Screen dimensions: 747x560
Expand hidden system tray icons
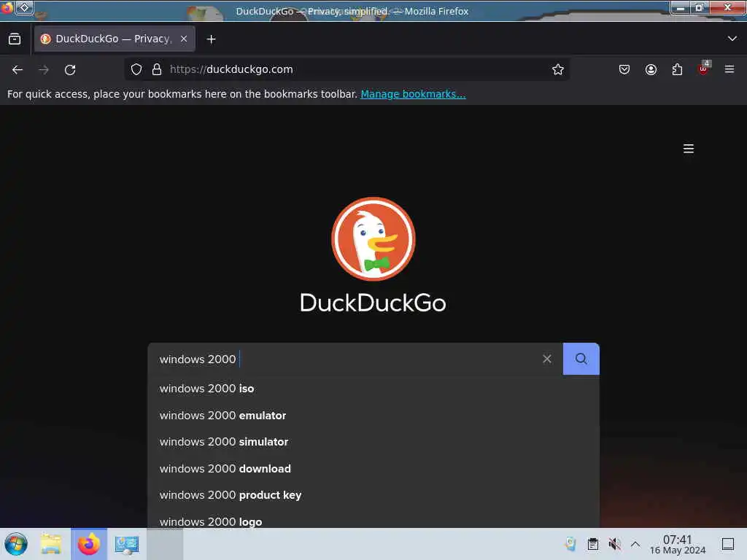635,544
